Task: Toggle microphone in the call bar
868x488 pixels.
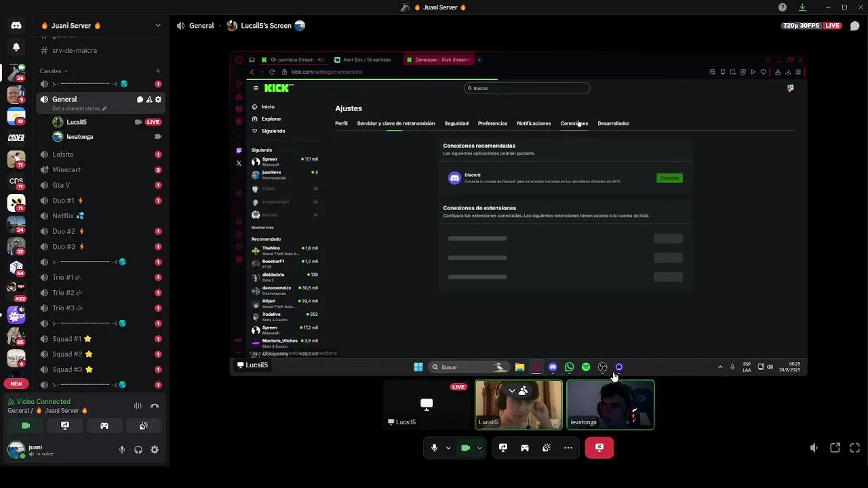Action: pos(435,448)
